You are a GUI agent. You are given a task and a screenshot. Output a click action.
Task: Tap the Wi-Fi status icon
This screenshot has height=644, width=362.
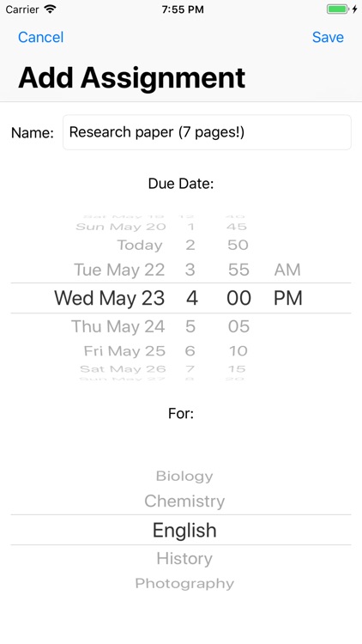pyautogui.click(x=50, y=9)
